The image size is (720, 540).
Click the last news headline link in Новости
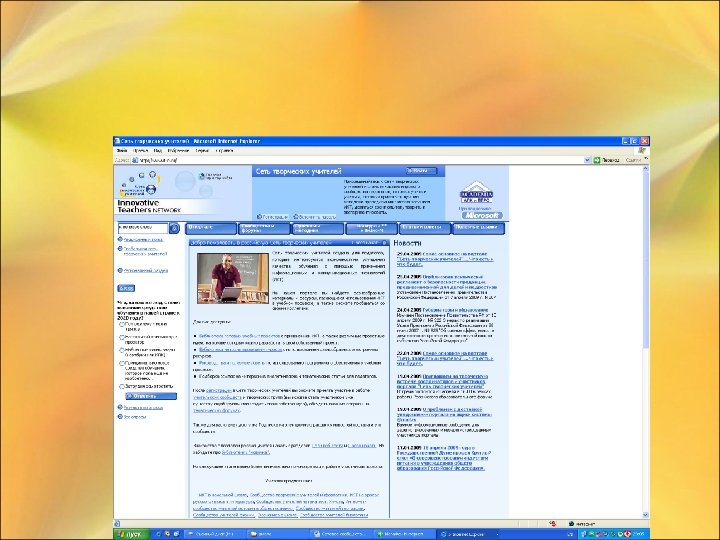[443, 458]
